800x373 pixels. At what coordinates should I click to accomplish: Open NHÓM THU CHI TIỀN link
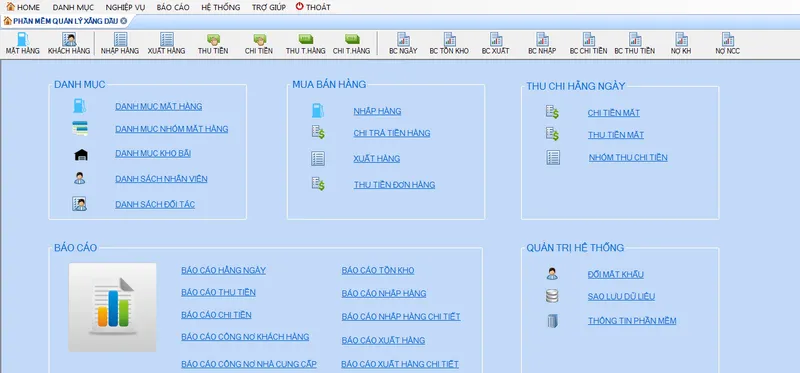(x=628, y=158)
